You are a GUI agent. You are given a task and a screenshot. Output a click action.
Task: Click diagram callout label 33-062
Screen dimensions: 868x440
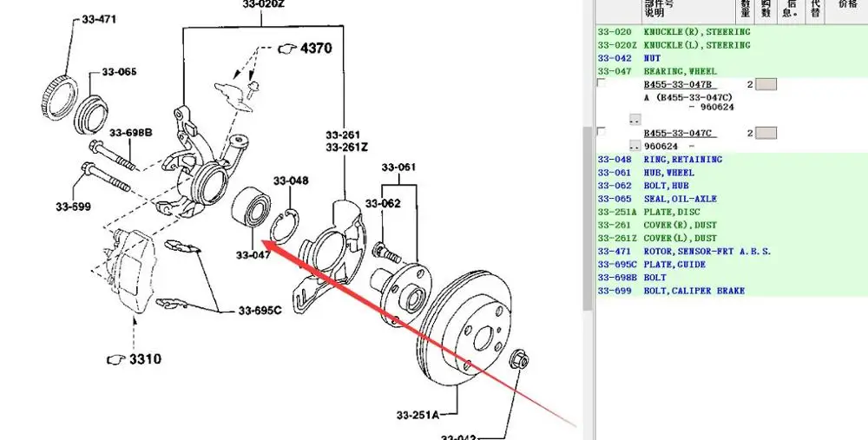383,204
